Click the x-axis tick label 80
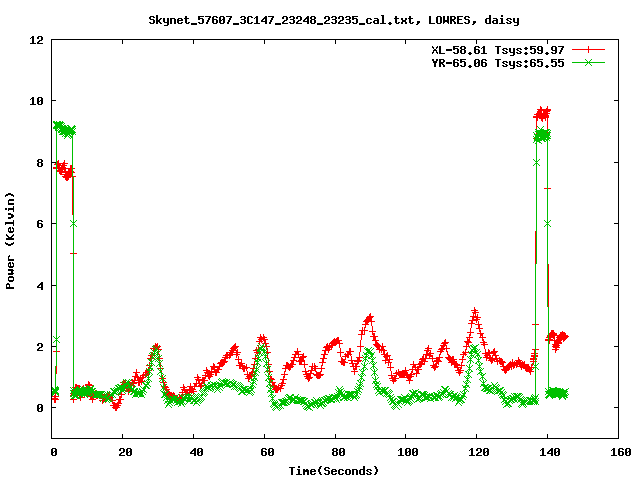The image size is (640, 480). [x=338, y=452]
